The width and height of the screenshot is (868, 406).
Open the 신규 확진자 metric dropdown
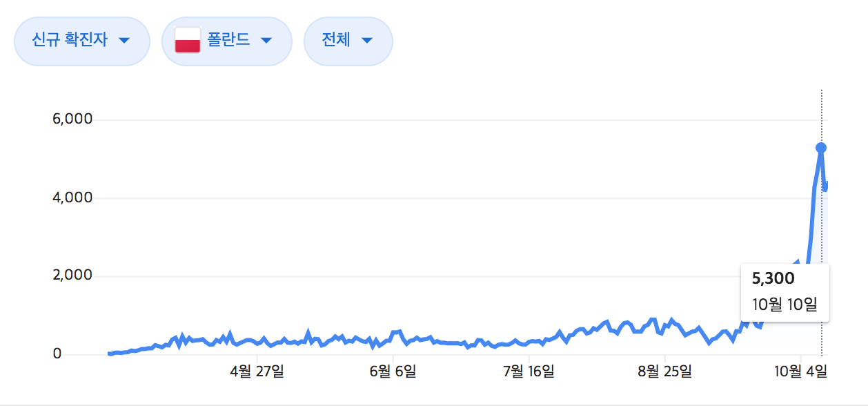point(82,41)
